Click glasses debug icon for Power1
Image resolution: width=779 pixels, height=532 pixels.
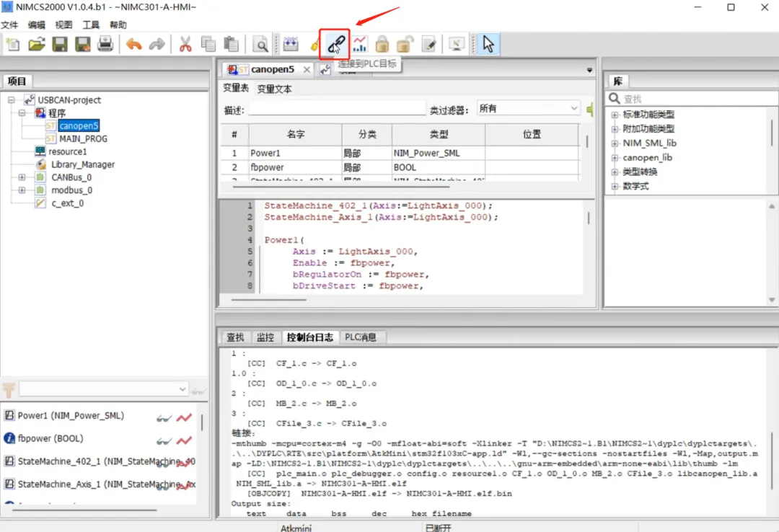[164, 418]
